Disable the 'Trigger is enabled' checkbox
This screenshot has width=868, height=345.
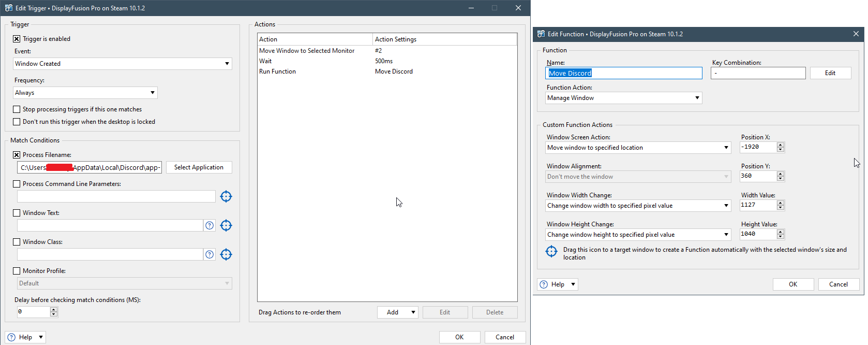pos(17,39)
